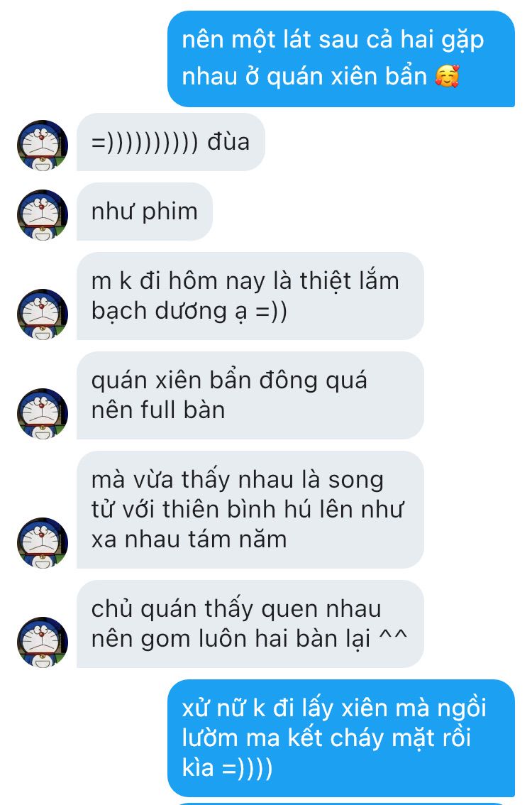Tap the Doraemon avatar beside "đùa" message

coord(43,146)
